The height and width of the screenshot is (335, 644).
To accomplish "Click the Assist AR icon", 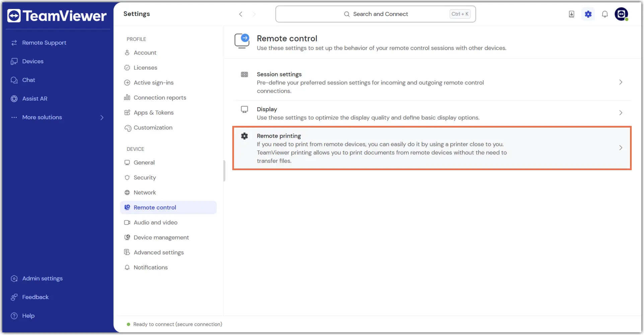I will click(x=14, y=99).
